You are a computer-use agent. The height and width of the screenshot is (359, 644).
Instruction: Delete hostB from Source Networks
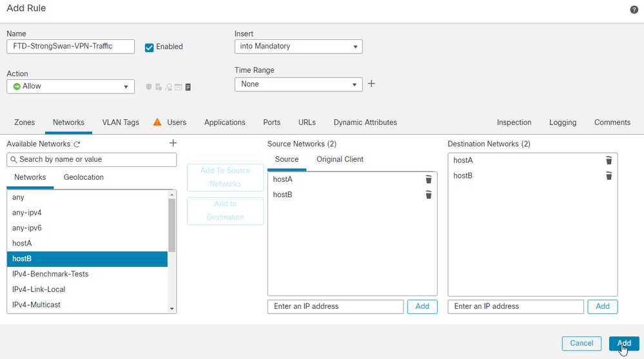click(x=429, y=195)
